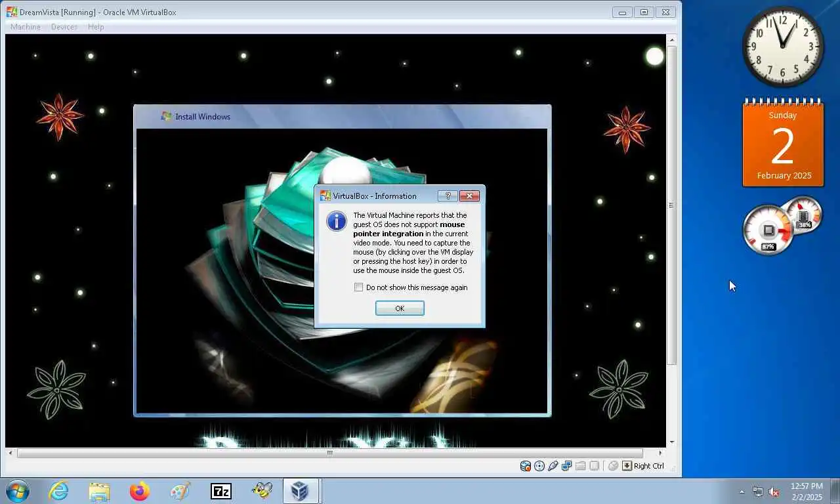Click the vertical scrollbar thumb

(671, 205)
